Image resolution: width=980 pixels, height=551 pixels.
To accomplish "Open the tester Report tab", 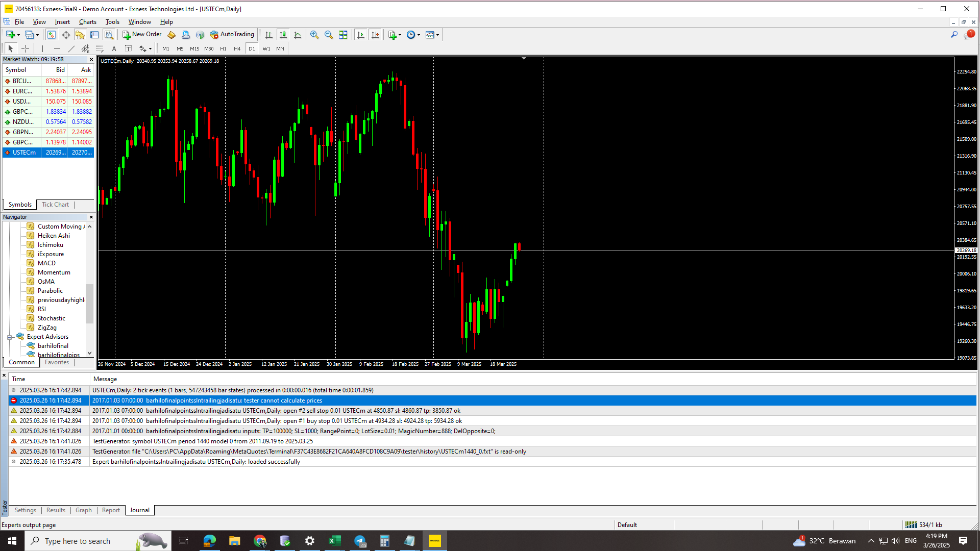I will click(x=111, y=510).
